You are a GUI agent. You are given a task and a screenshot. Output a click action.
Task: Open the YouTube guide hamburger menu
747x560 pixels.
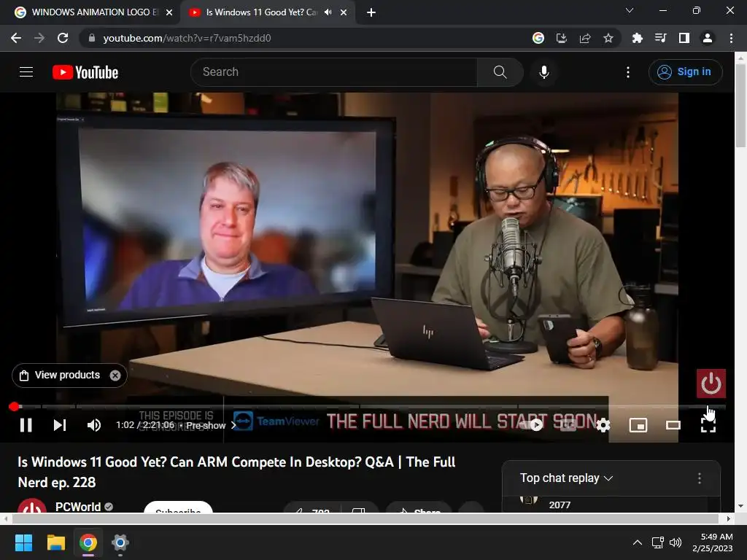[x=26, y=72]
